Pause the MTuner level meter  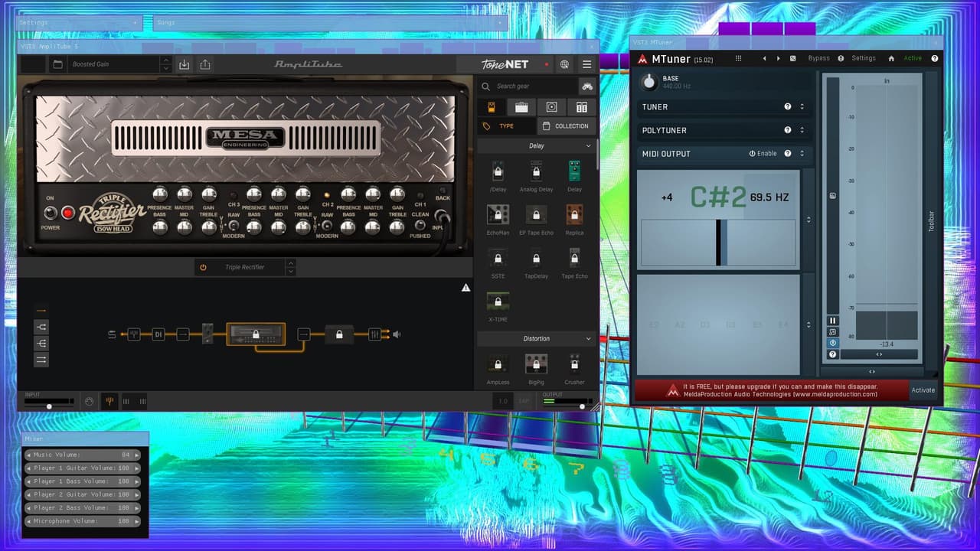pos(832,321)
